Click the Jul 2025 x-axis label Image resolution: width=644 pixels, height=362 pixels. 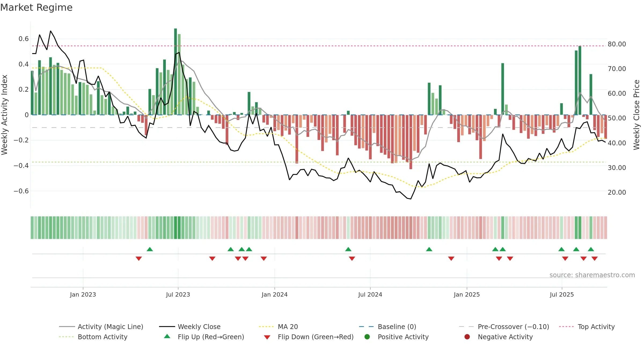pyautogui.click(x=562, y=294)
